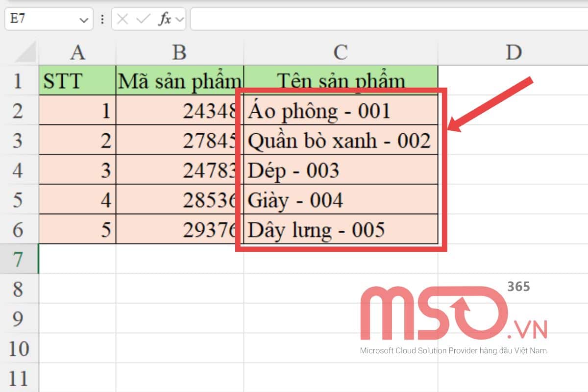Select row 3 header
This screenshot has height=392, width=588.
coord(19,140)
